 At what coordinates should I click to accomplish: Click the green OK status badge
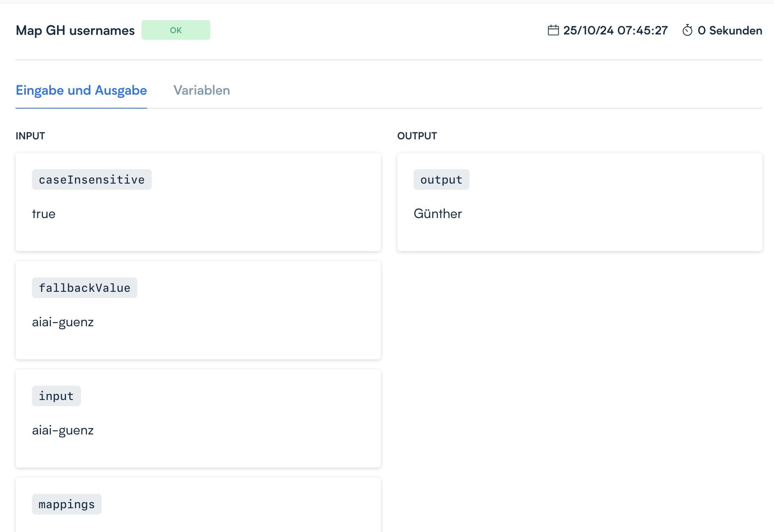175,30
